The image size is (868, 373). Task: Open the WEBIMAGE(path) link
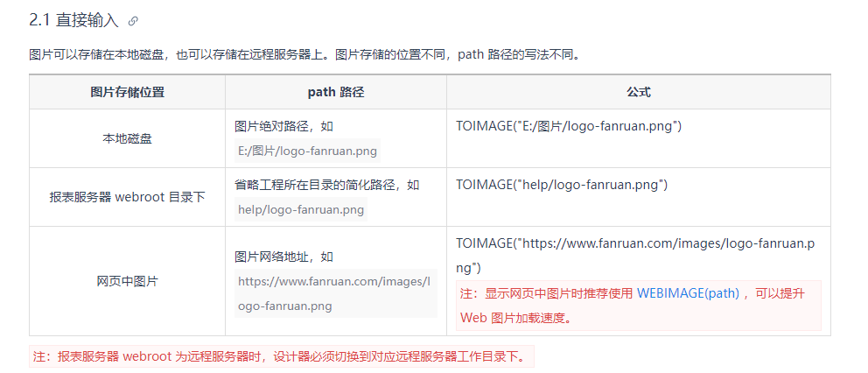click(688, 293)
